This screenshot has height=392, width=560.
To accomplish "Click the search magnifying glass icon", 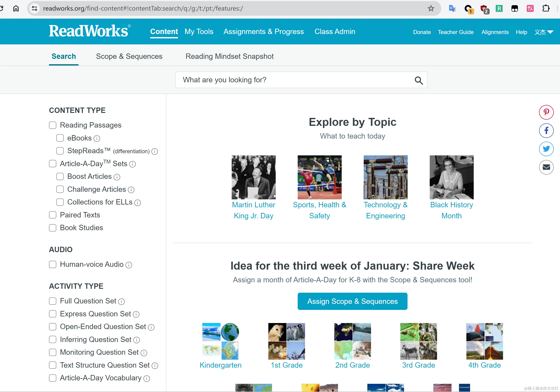I will pos(418,80).
